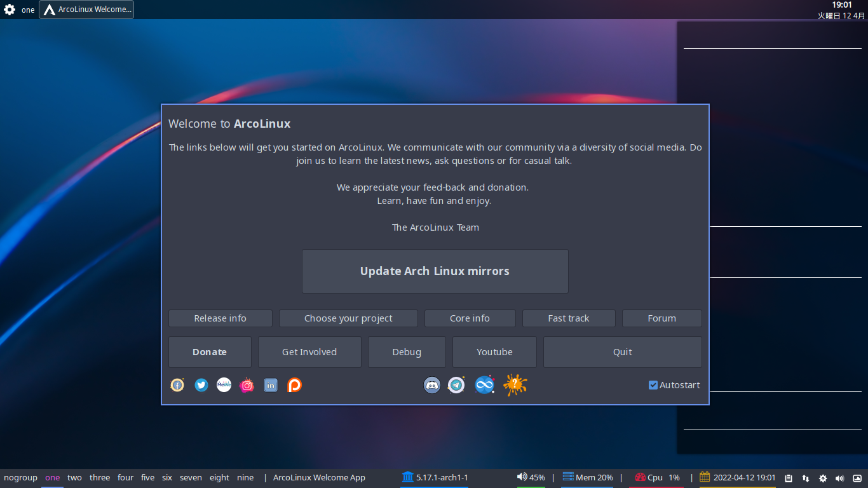Open the settings gear tray icon
868x488 pixels.
[823, 478]
